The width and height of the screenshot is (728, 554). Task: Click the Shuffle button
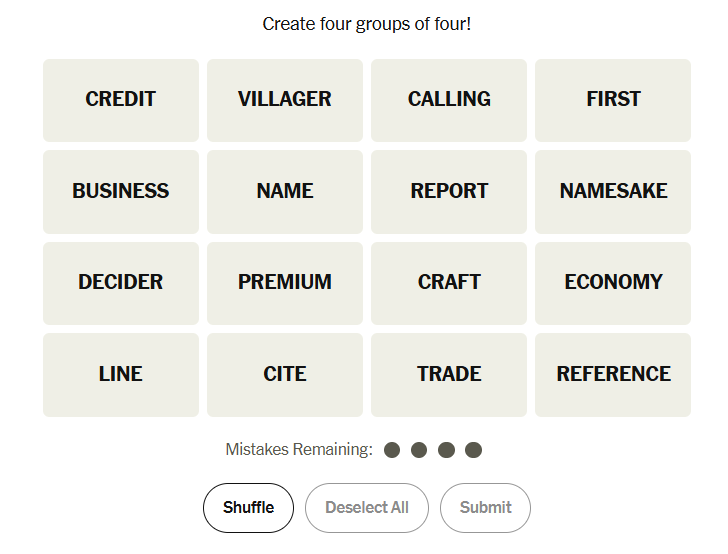pos(248,508)
